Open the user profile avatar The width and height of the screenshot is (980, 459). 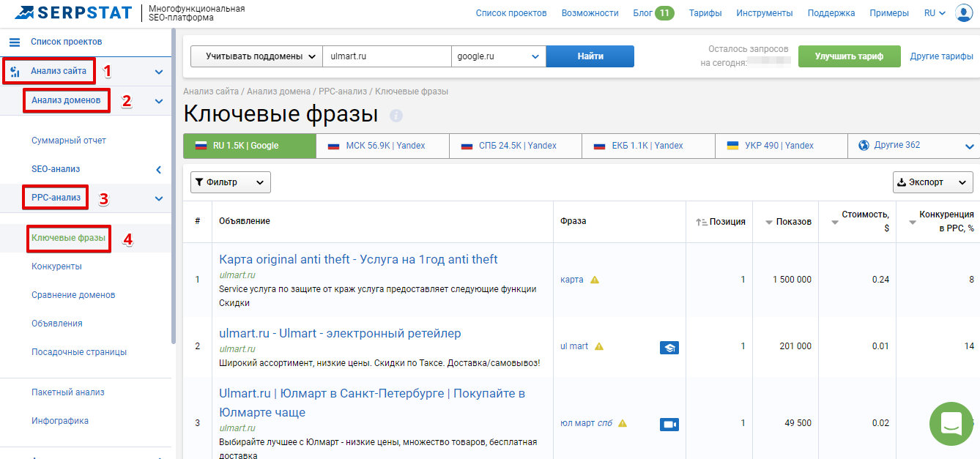click(x=963, y=13)
